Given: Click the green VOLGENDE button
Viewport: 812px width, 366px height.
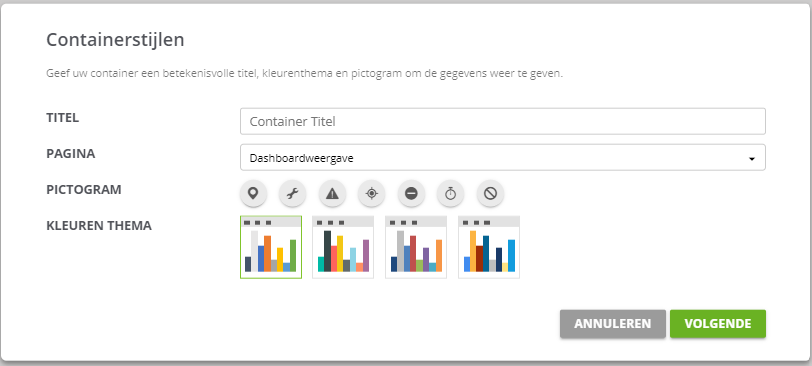Looking at the screenshot, I should point(718,324).
